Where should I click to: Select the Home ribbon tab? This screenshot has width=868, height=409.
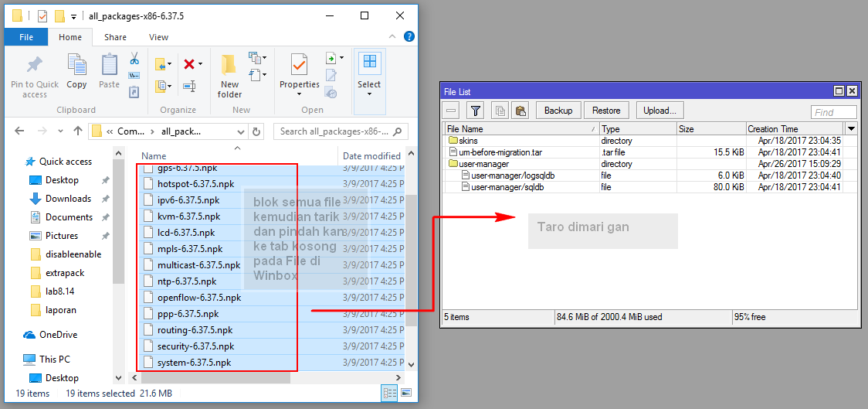[x=70, y=37]
